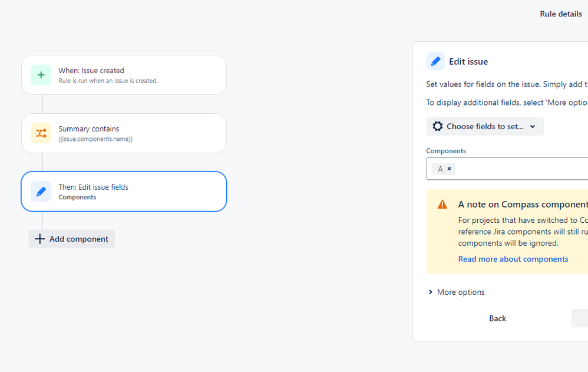The image size is (588, 372).
Task: Expand More options section
Action: [x=457, y=292]
